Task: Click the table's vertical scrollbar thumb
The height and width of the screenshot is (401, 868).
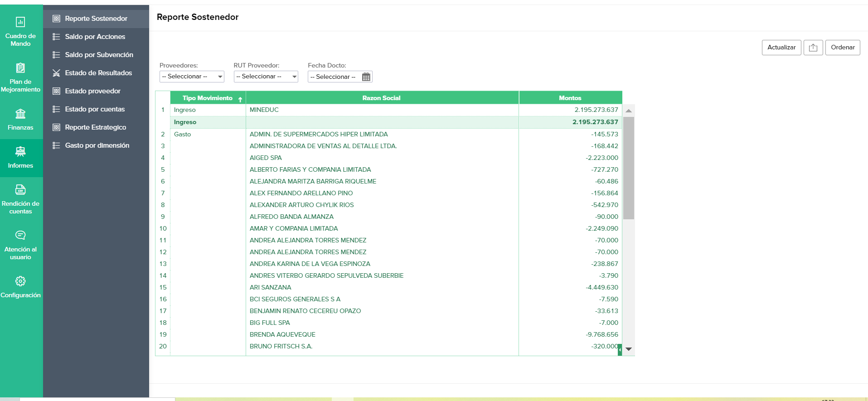Action: (x=629, y=168)
